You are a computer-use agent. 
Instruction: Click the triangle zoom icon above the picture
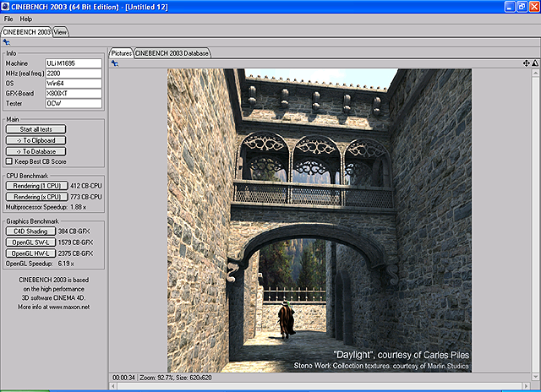[535, 63]
